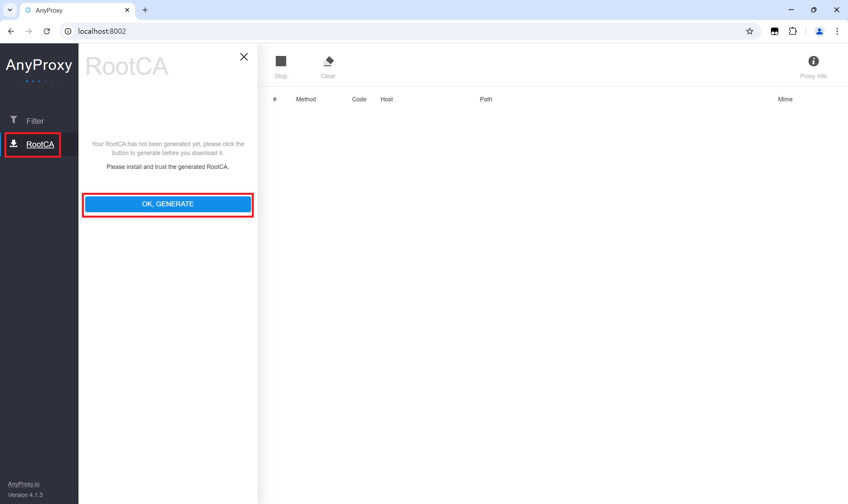The width and height of the screenshot is (848, 504).
Task: Click 'Please install and trust' message
Action: coord(168,167)
